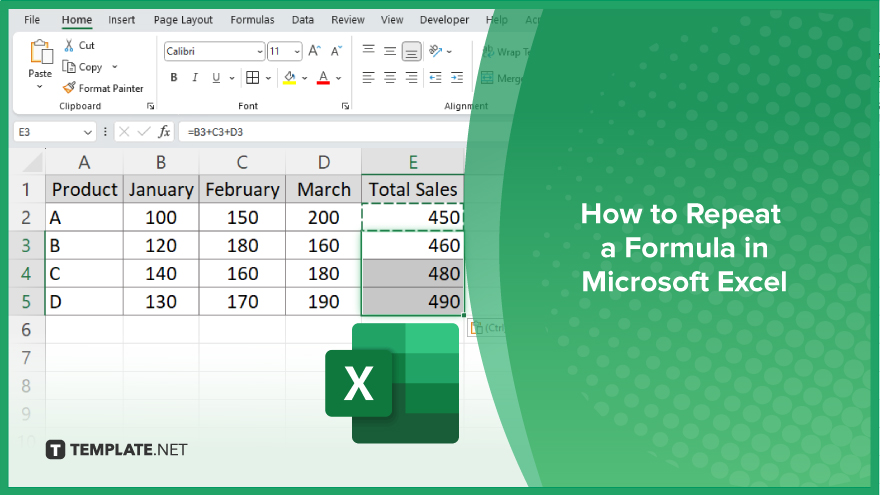Open the Borders dropdown arrow
The width and height of the screenshot is (880, 495).
[268, 78]
